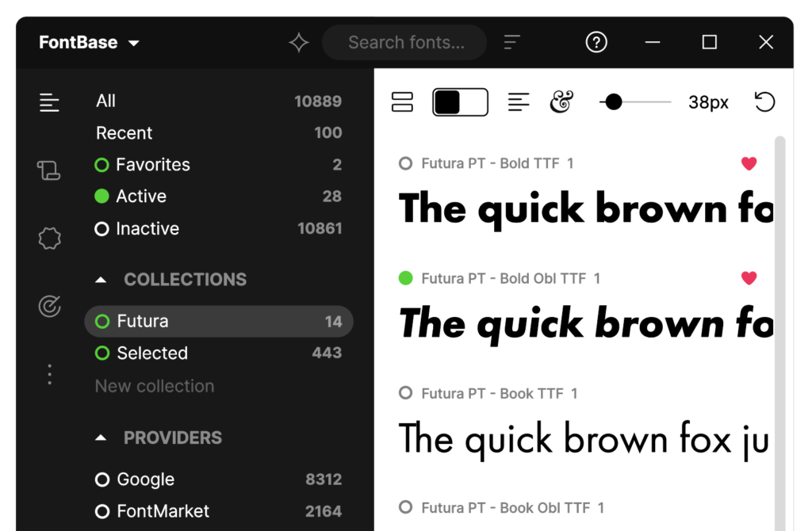Viewport: 812px width, 531px height.
Task: Open the badge-shaped sidebar icon
Action: [x=50, y=239]
